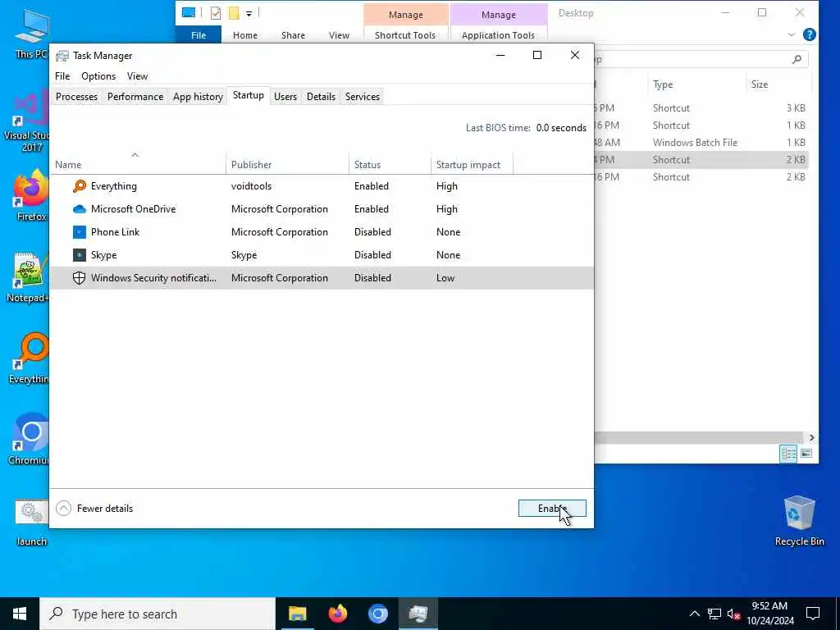
Task: Click Task Manager taskbar icon
Action: coord(418,614)
